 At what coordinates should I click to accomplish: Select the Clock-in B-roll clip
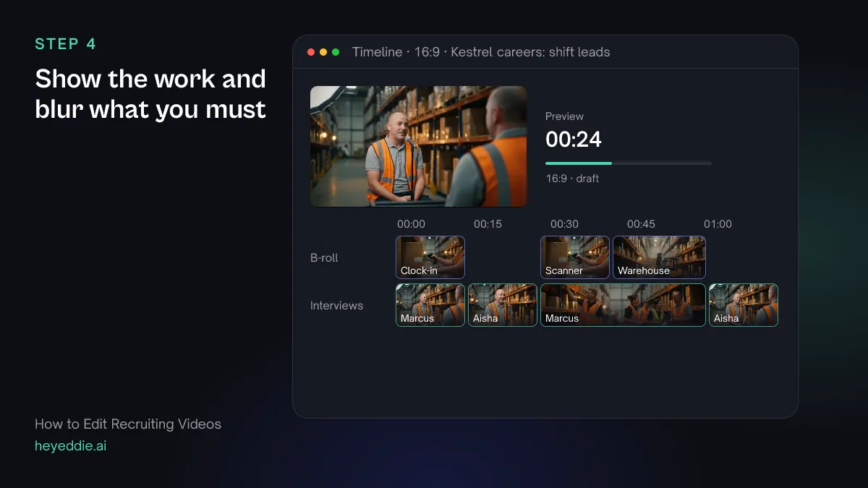(x=430, y=257)
